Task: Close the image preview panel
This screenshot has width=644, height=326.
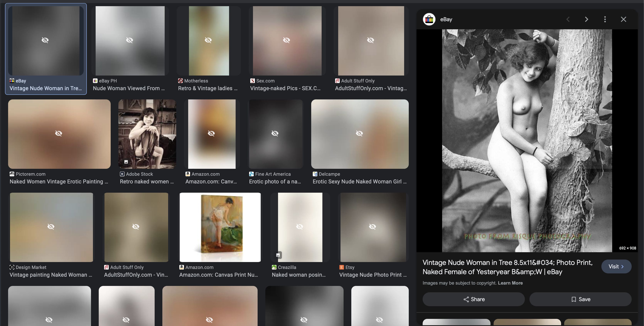Action: tap(624, 19)
